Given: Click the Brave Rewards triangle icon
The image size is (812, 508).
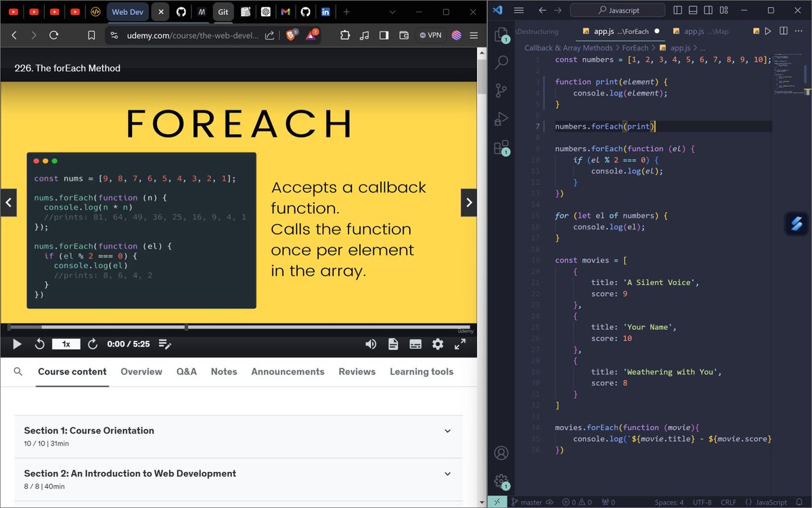Looking at the screenshot, I should pyautogui.click(x=312, y=35).
